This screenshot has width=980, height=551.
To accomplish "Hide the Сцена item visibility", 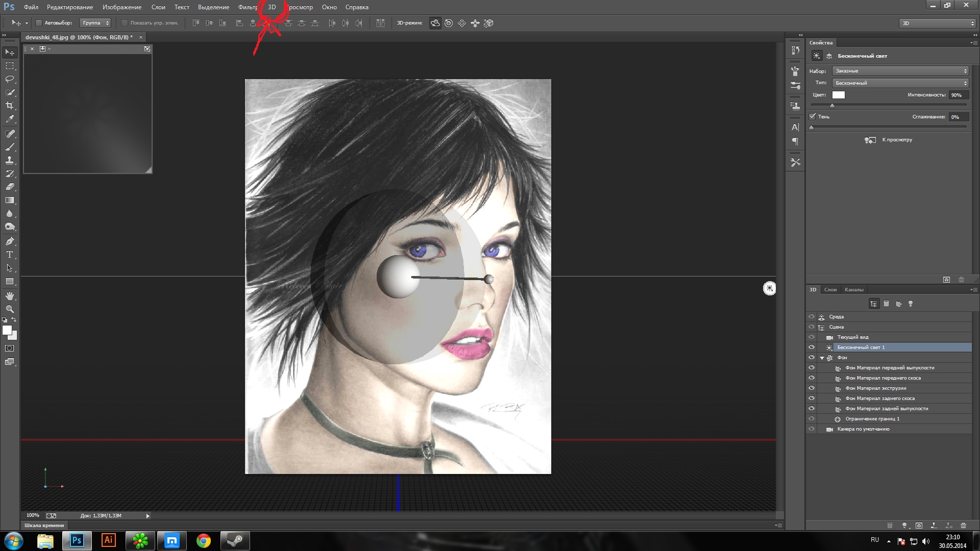I will (812, 327).
